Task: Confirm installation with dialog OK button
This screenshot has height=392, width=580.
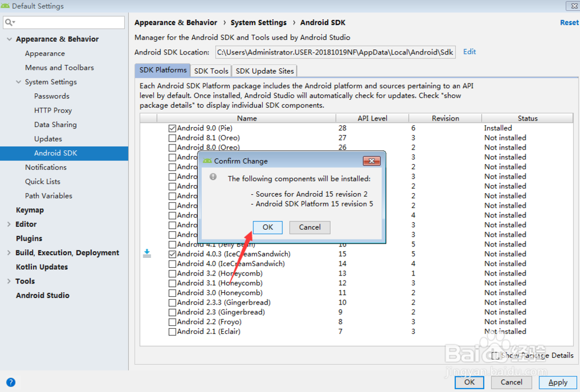Action: click(268, 227)
